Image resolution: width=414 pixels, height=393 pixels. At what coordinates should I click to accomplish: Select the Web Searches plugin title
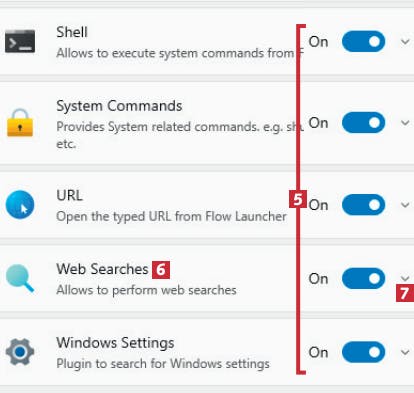click(102, 269)
